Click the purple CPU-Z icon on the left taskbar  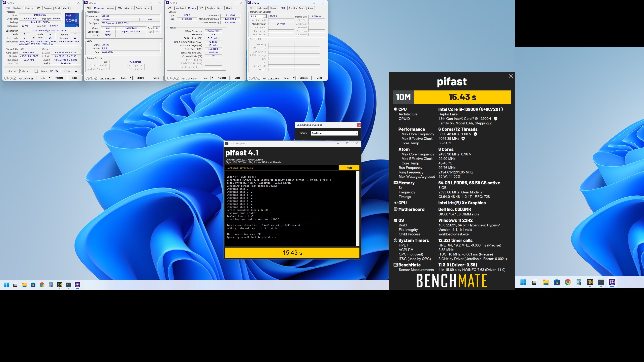(77, 285)
